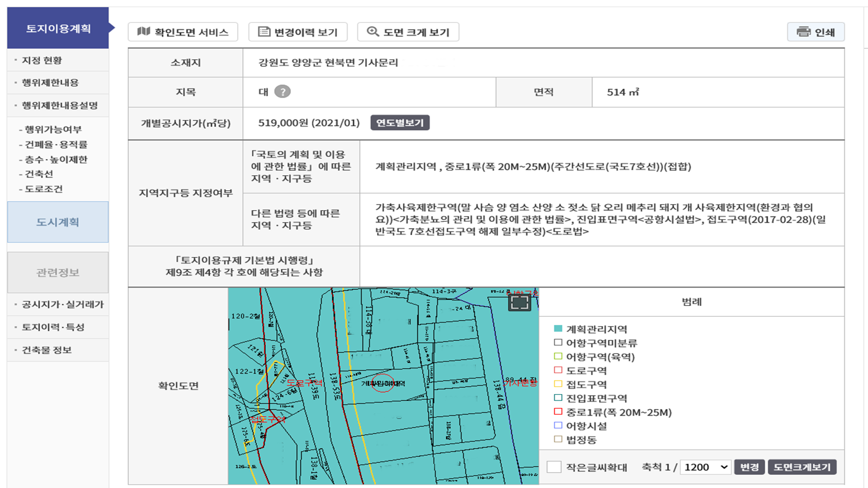868x488 pixels.
Task: Switch to the 도시계획 tab
Action: 58,222
